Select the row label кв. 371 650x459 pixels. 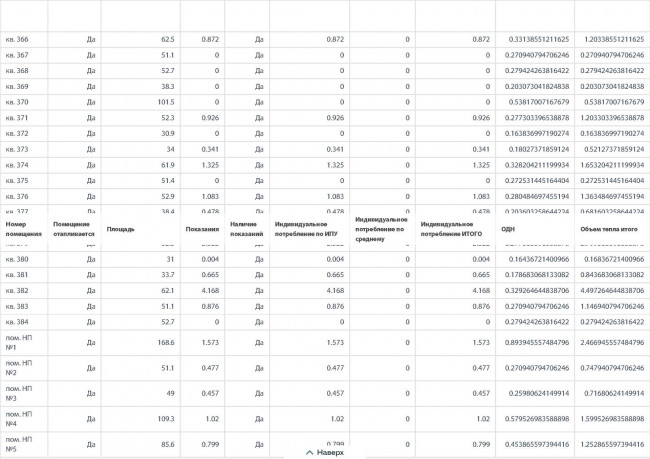click(17, 118)
